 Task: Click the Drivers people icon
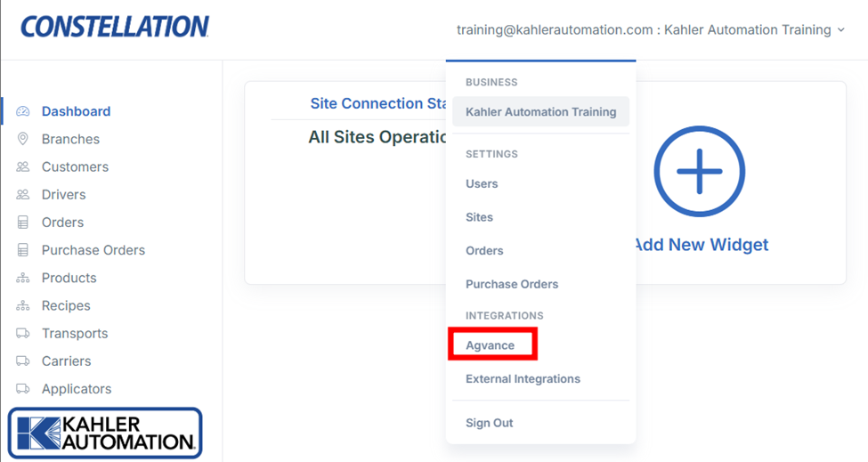23,194
